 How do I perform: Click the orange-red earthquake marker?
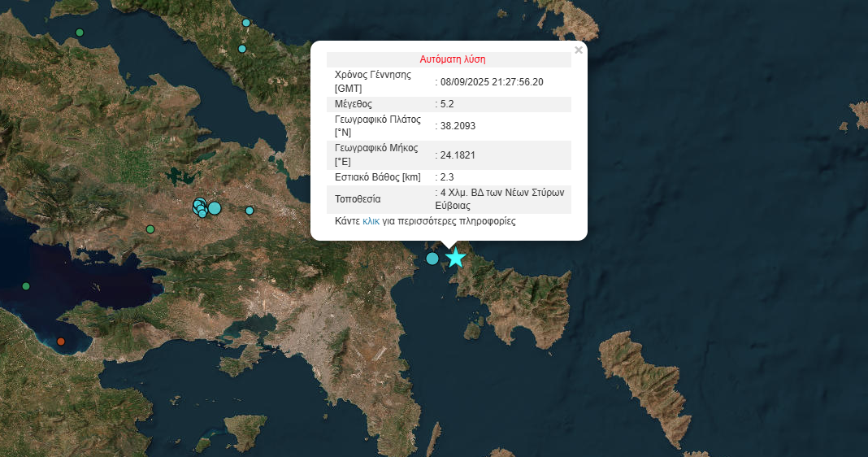(60, 342)
